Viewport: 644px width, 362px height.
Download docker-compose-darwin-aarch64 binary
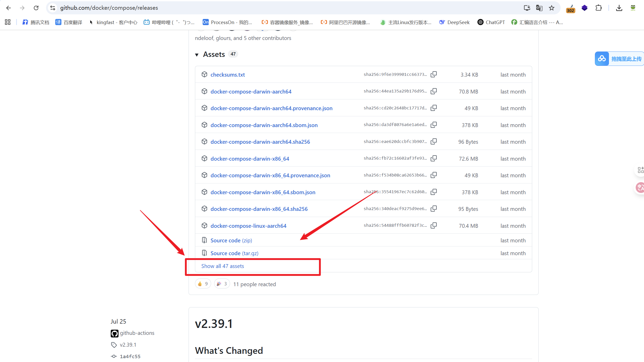[251, 92]
